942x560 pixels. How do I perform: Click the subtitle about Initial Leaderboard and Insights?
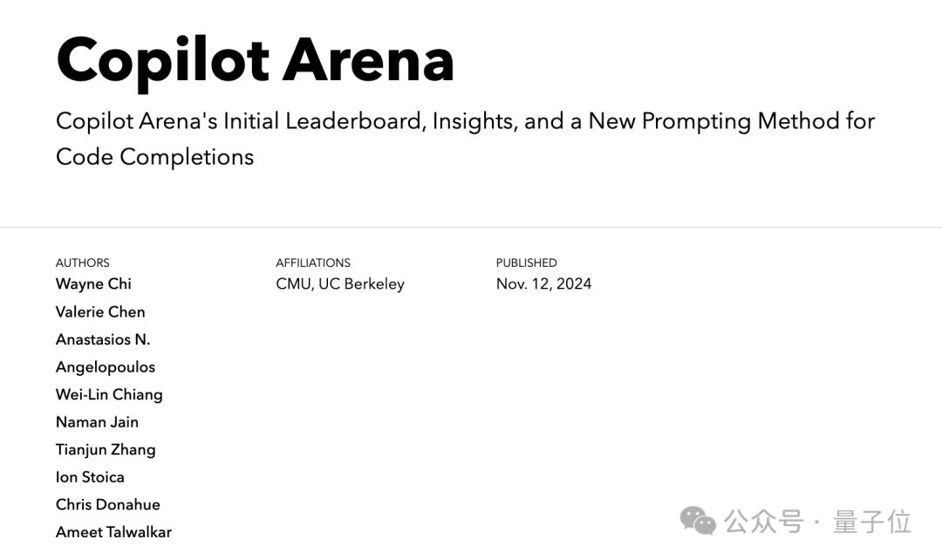(x=465, y=139)
